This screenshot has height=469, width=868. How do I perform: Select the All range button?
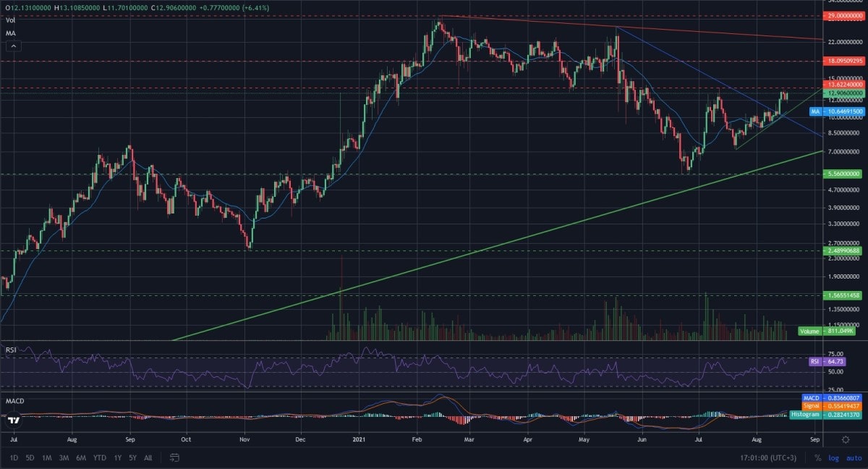148,458
